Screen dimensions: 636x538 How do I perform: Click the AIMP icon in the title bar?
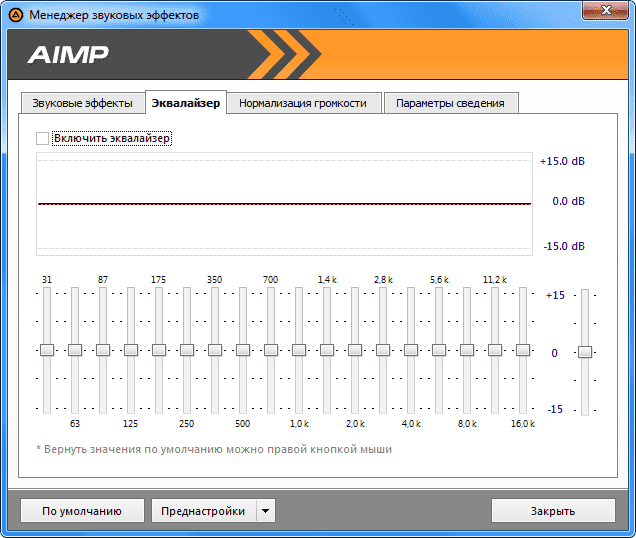point(15,15)
